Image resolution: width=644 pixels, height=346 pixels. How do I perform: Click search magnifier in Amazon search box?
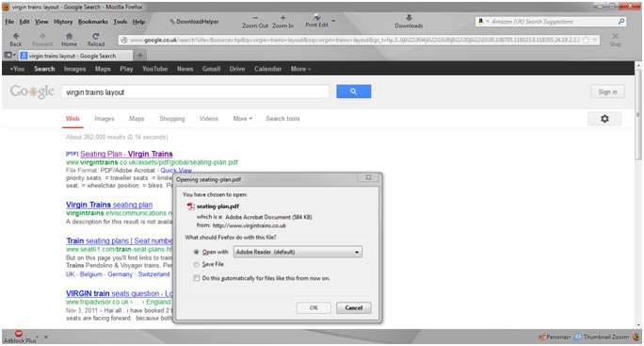(621, 22)
